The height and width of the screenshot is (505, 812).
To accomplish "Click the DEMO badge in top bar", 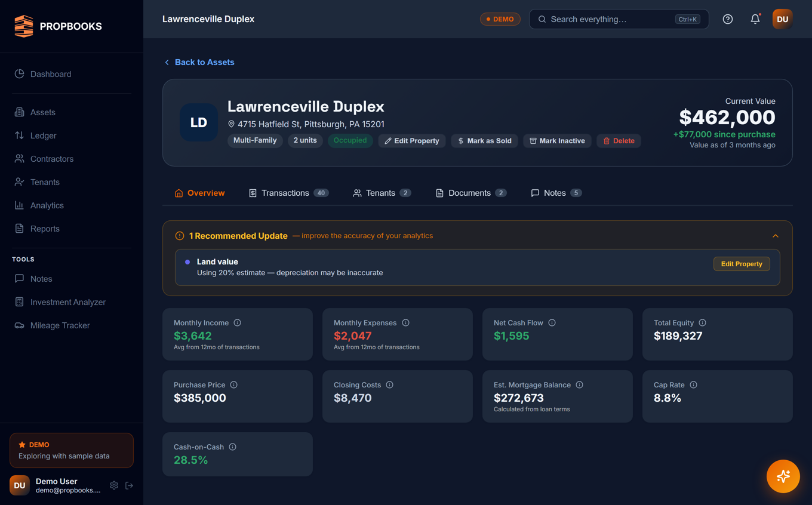I will click(x=500, y=19).
